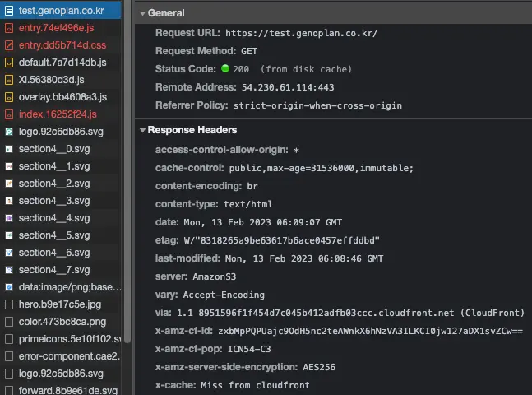Open the section4__3.svg request
The height and width of the screenshot is (395, 532).
(54, 201)
